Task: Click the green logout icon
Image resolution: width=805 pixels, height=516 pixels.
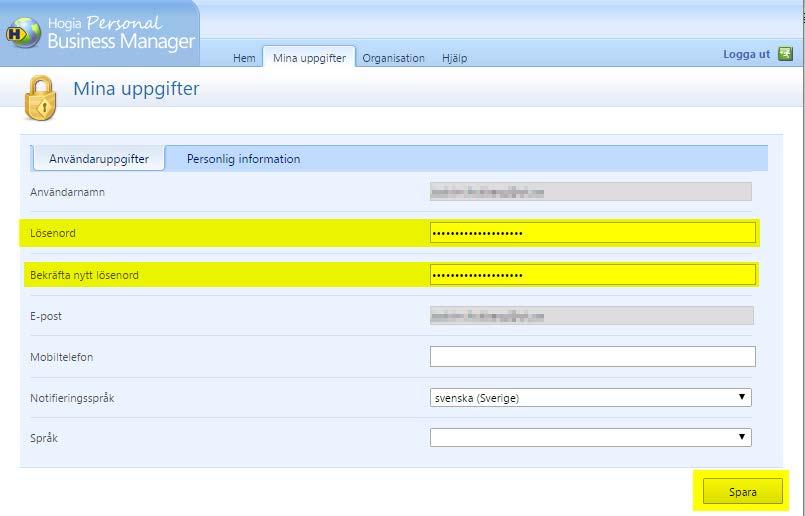Action: (785, 53)
